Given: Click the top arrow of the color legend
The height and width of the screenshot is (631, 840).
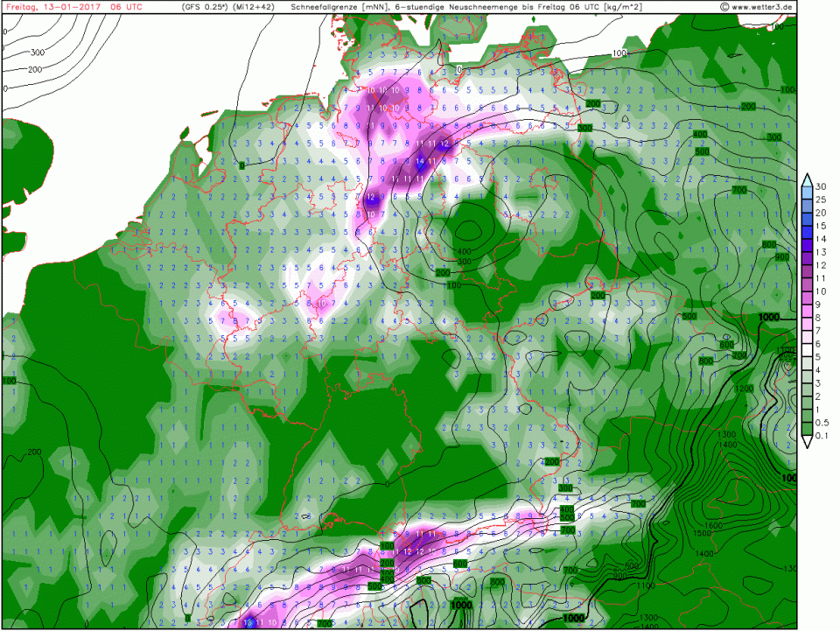Looking at the screenshot, I should click(x=805, y=179).
